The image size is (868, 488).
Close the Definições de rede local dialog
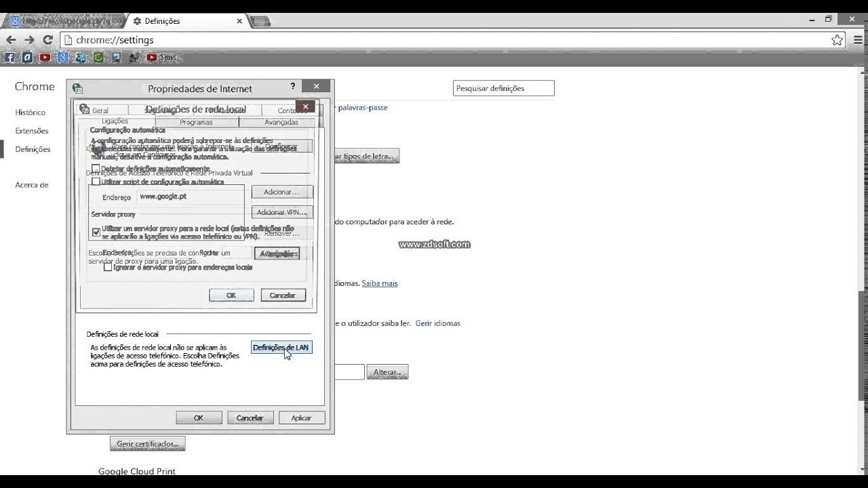pyautogui.click(x=305, y=106)
